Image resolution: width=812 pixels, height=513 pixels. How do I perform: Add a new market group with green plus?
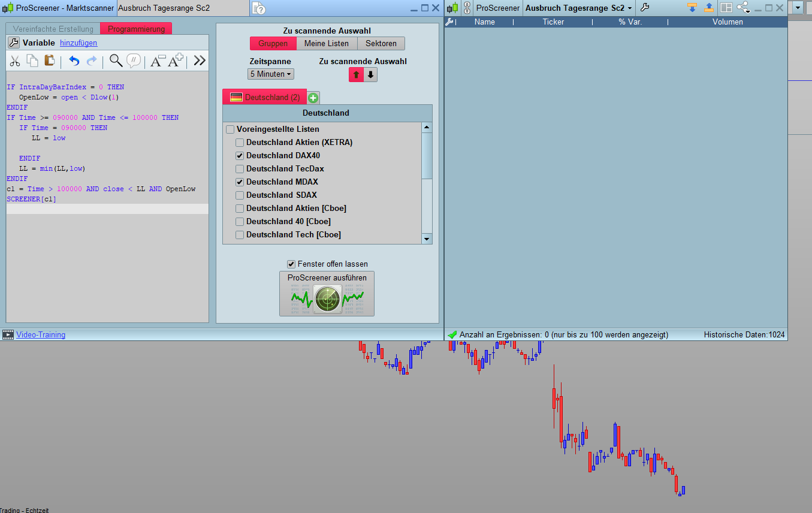point(313,98)
